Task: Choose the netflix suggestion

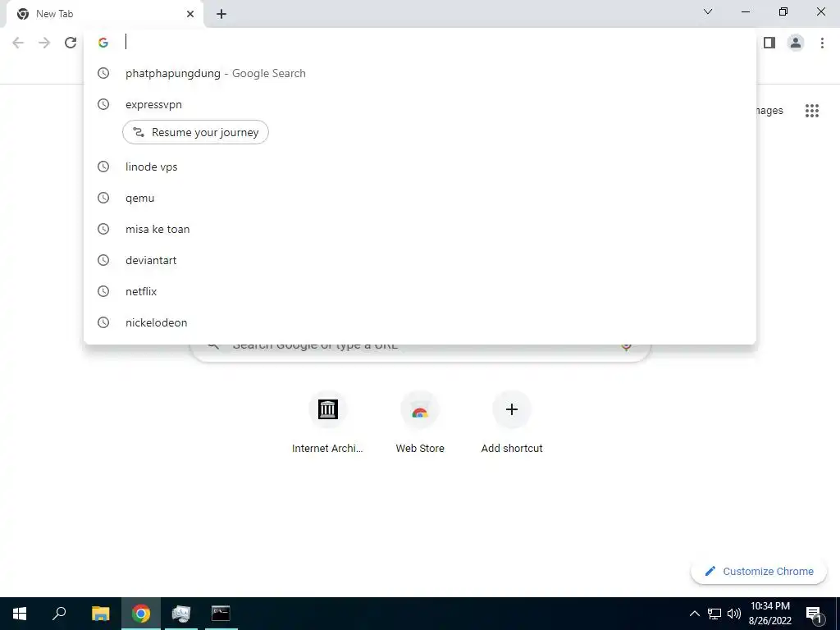Action: click(420, 291)
